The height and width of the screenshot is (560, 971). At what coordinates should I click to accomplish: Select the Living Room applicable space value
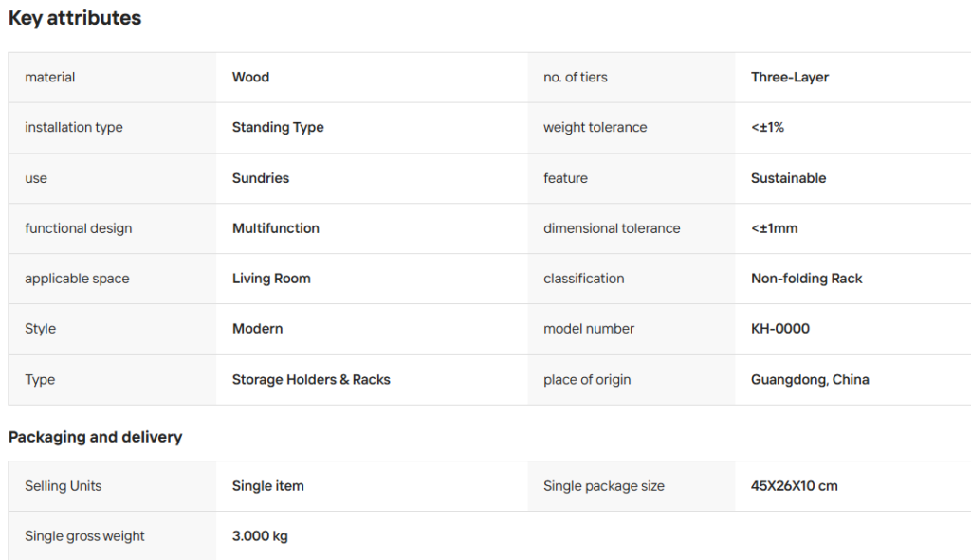point(271,279)
